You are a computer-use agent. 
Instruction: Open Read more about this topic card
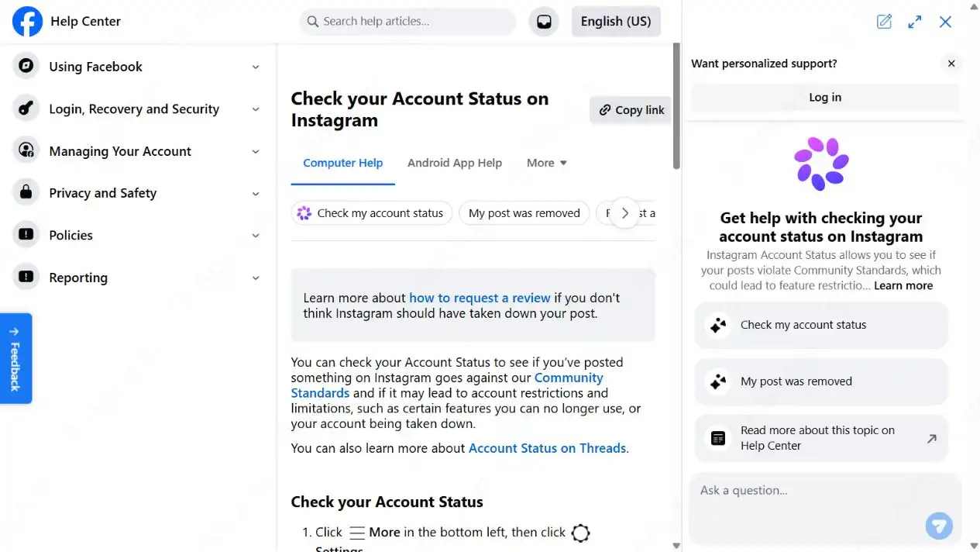tap(821, 438)
